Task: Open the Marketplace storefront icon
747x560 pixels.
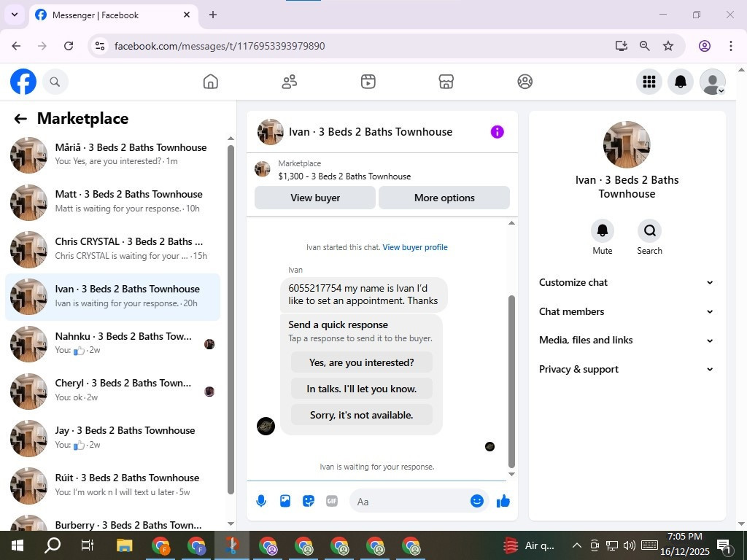Action: point(446,82)
